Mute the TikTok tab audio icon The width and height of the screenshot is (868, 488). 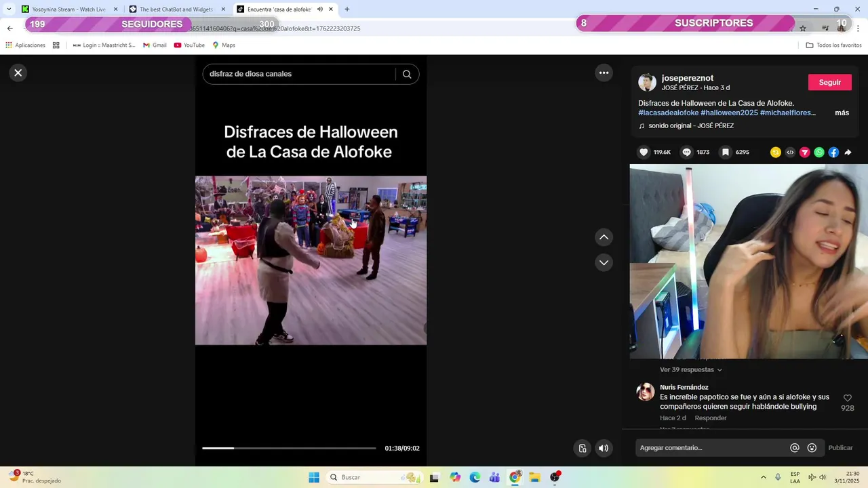pos(320,9)
